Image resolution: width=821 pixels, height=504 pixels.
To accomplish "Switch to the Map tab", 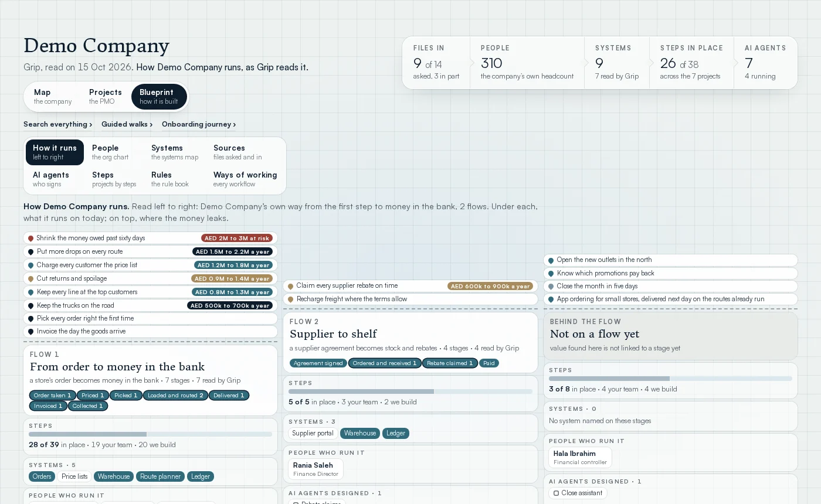I will tap(53, 97).
